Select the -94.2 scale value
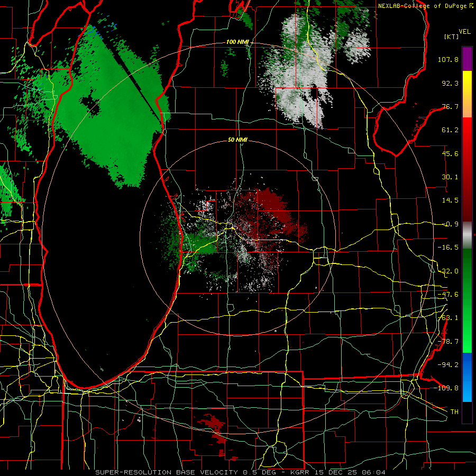 [x=448, y=364]
